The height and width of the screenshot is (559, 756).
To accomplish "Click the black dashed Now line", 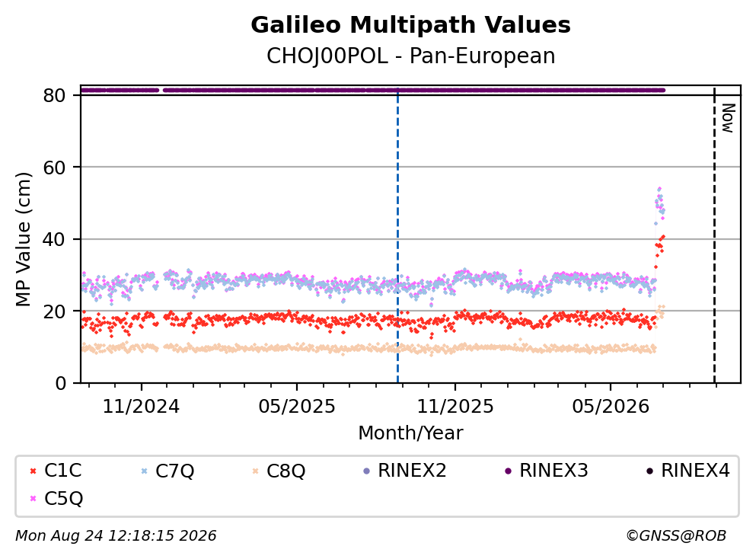I will click(x=714, y=236).
